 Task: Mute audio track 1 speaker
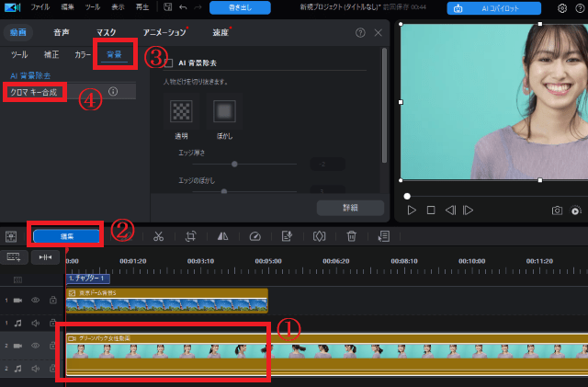pyautogui.click(x=35, y=324)
